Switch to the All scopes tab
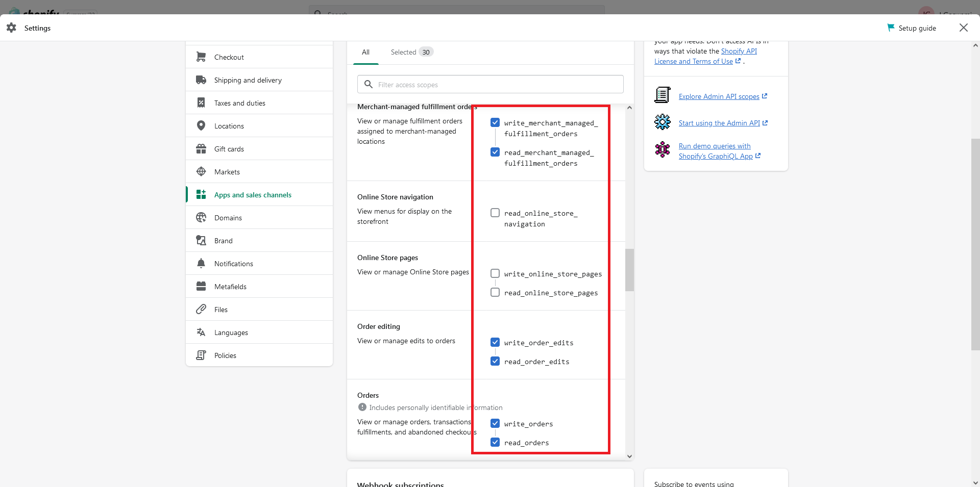This screenshot has width=980, height=487. tap(365, 52)
